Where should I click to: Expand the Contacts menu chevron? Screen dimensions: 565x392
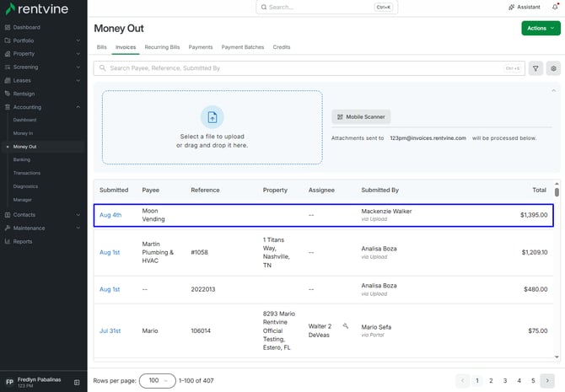click(78, 215)
